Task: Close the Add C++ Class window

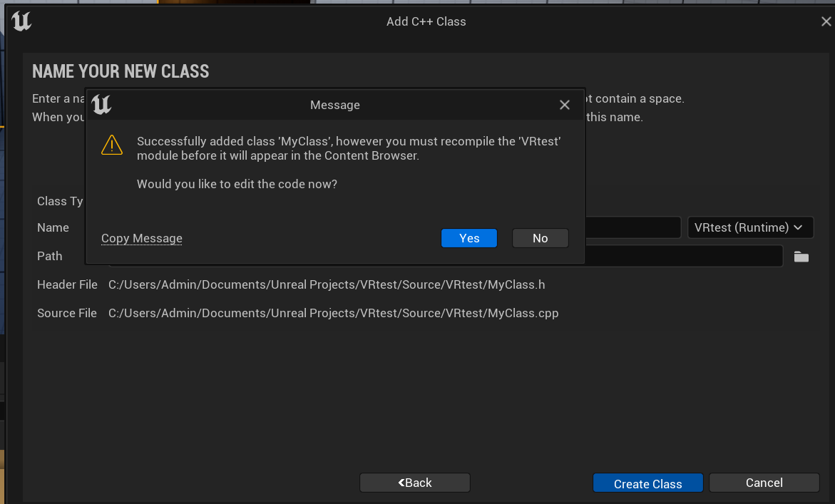Action: 826,22
